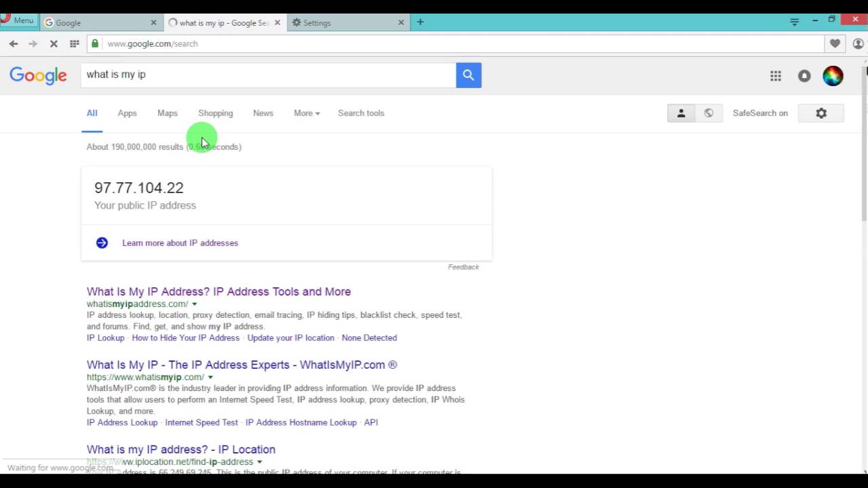Open Speed Dial grid icon
This screenshot has width=868, height=488.
point(75,43)
